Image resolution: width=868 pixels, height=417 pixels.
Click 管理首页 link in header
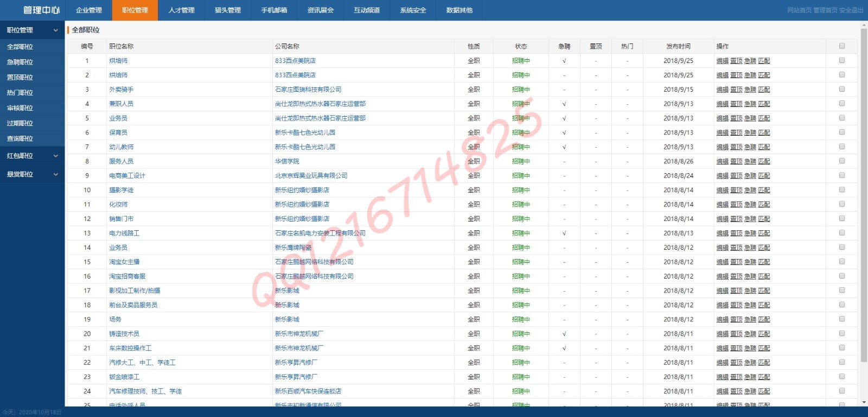(825, 10)
